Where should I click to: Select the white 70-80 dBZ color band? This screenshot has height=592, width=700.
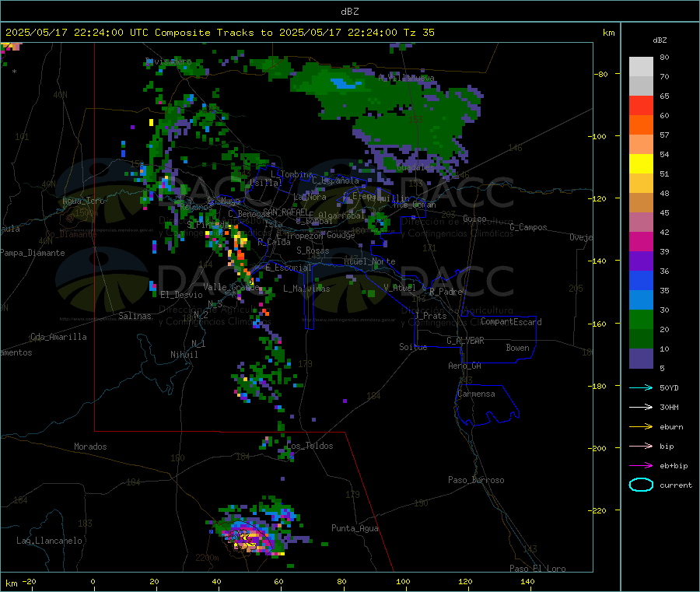pyautogui.click(x=641, y=67)
